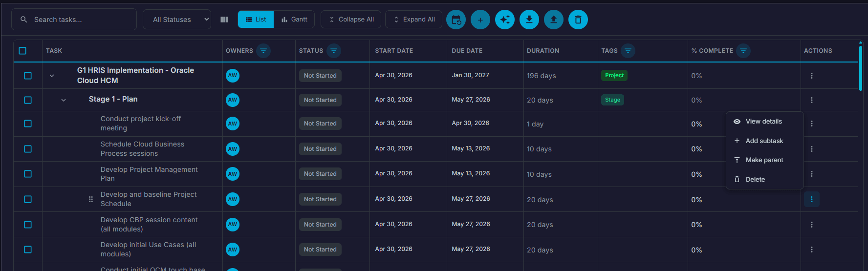Open actions menu for Conduct project kick-off meeting
This screenshot has height=271, width=868.
tap(812, 124)
